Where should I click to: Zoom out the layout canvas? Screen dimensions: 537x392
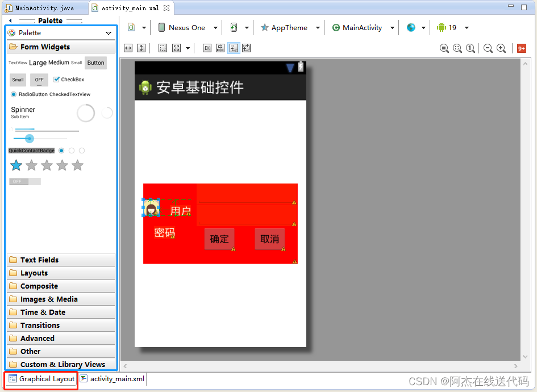coord(488,48)
